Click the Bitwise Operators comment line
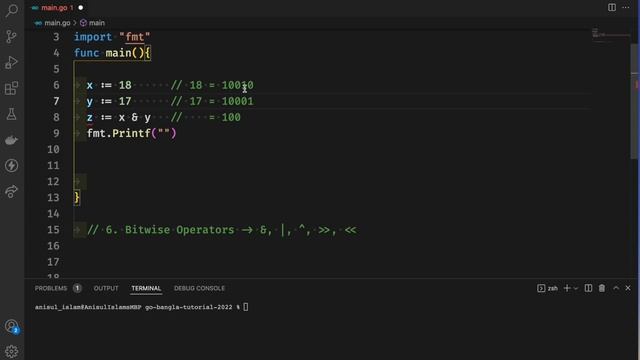This screenshot has height=360, width=640. point(222,229)
